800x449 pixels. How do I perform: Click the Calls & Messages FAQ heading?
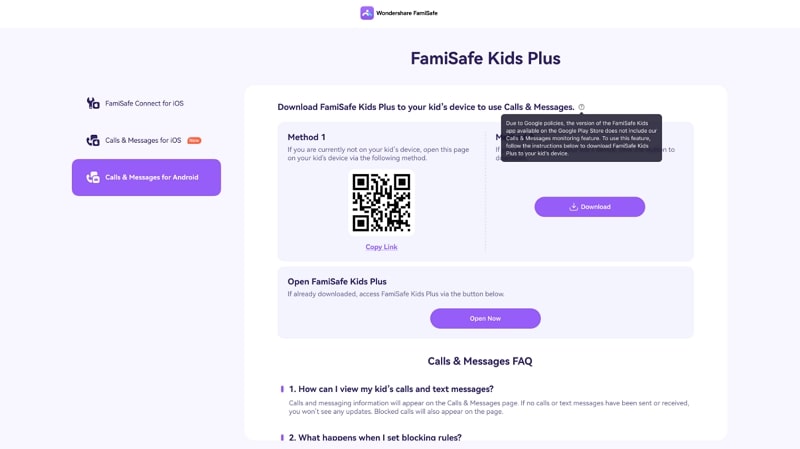pyautogui.click(x=480, y=361)
